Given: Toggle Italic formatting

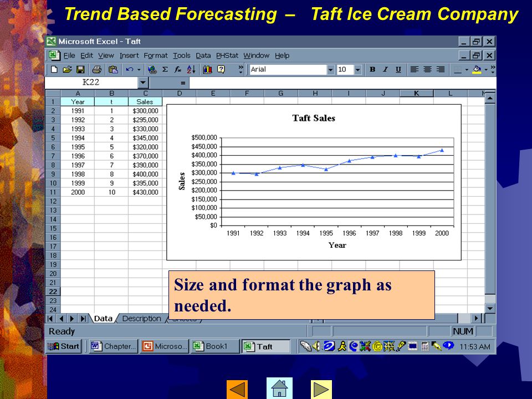Looking at the screenshot, I should [x=385, y=70].
